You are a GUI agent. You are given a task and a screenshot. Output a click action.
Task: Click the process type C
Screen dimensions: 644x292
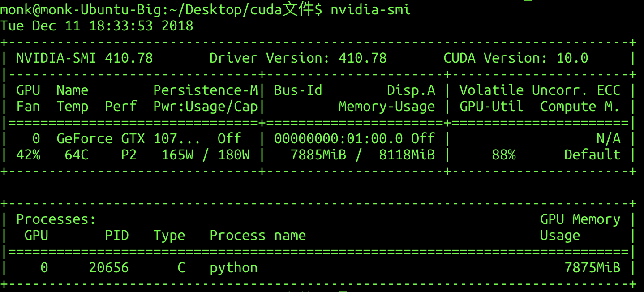tap(181, 268)
